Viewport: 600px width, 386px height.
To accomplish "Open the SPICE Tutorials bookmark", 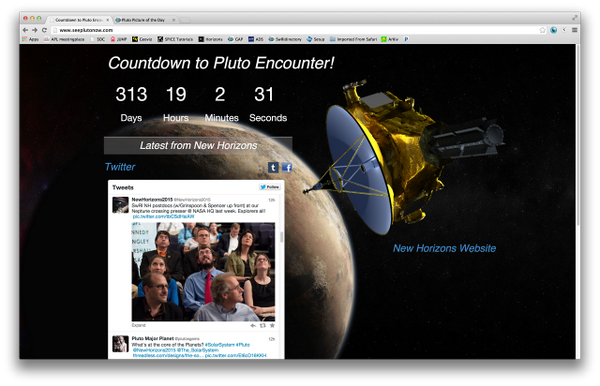I will tap(175, 39).
